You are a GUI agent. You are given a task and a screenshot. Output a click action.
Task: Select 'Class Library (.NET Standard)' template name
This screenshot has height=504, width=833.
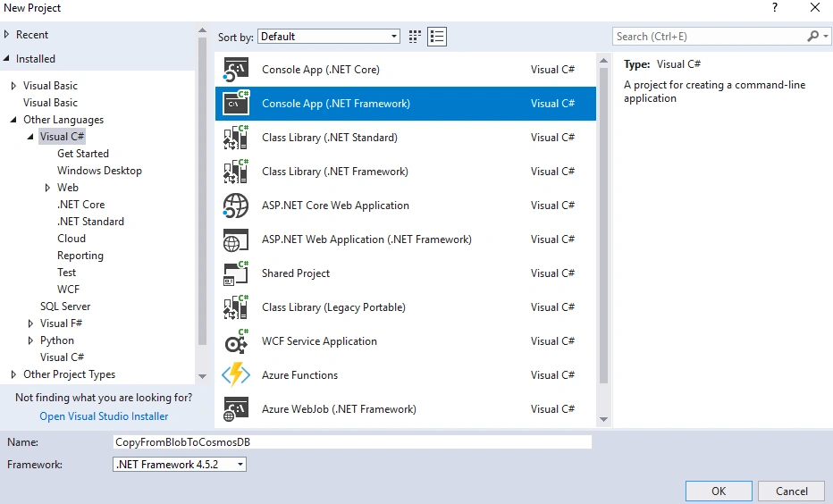coord(330,137)
